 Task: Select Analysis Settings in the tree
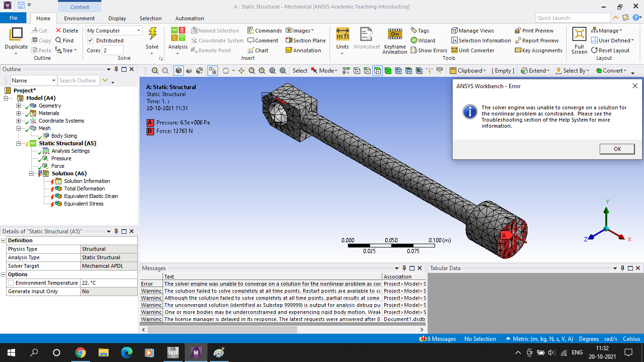70,151
